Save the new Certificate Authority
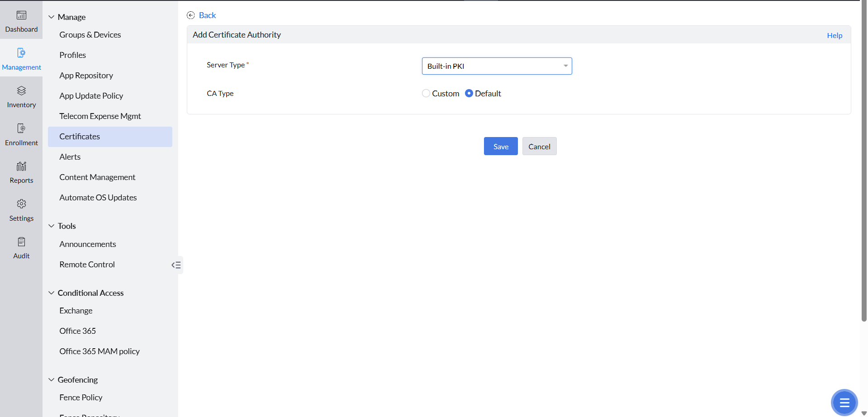 (500, 146)
